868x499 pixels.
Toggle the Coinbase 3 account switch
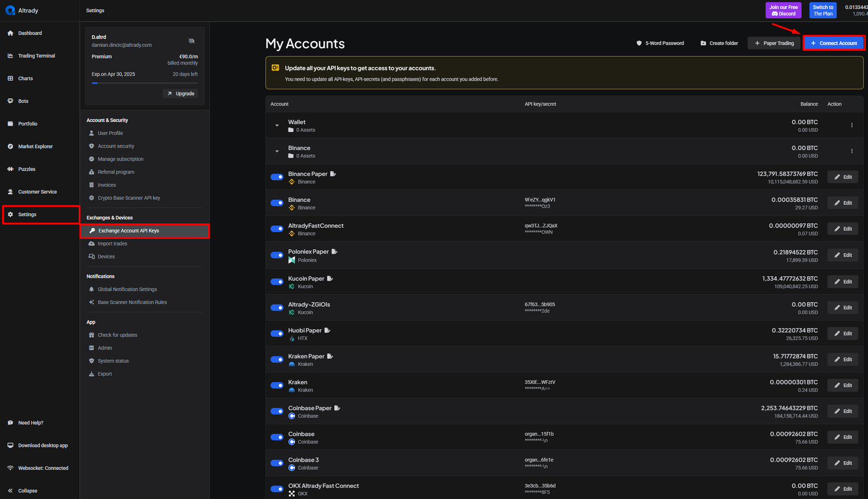click(277, 463)
